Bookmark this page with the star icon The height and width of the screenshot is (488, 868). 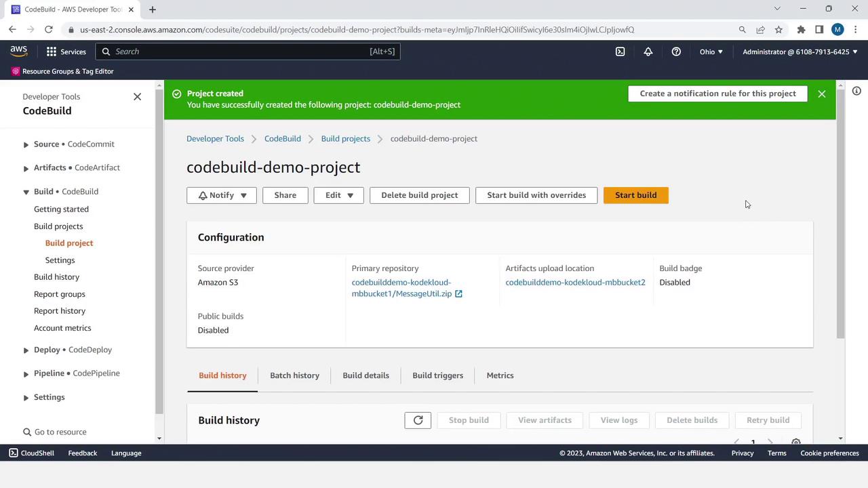click(x=778, y=30)
